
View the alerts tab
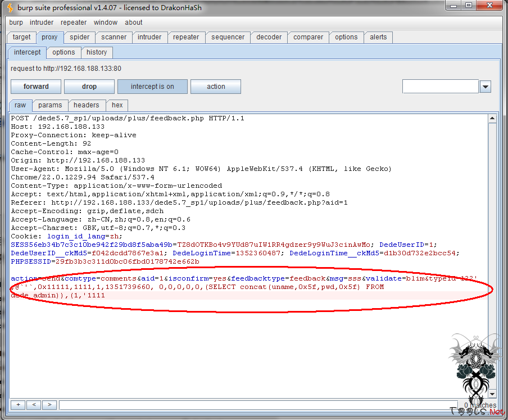(x=378, y=37)
